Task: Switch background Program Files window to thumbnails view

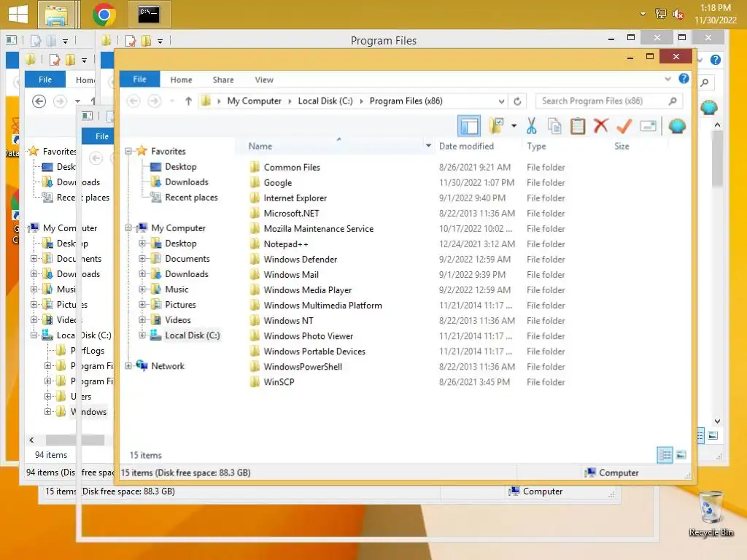Action: click(713, 436)
